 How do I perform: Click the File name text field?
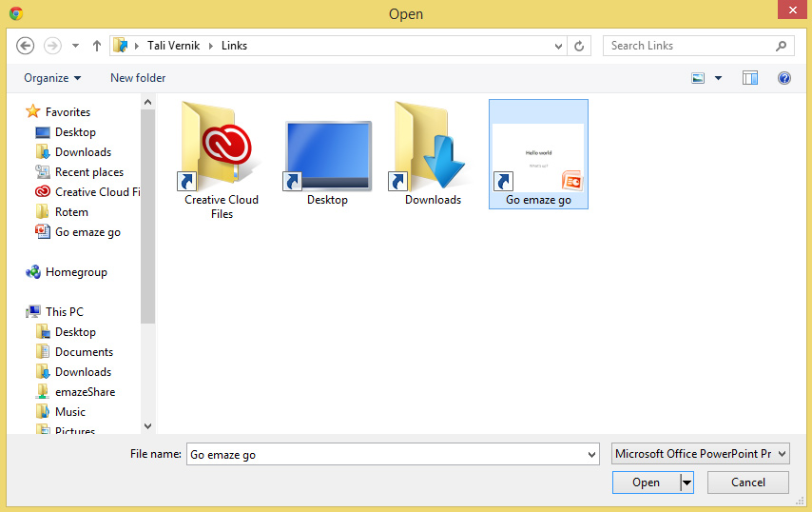(393, 454)
